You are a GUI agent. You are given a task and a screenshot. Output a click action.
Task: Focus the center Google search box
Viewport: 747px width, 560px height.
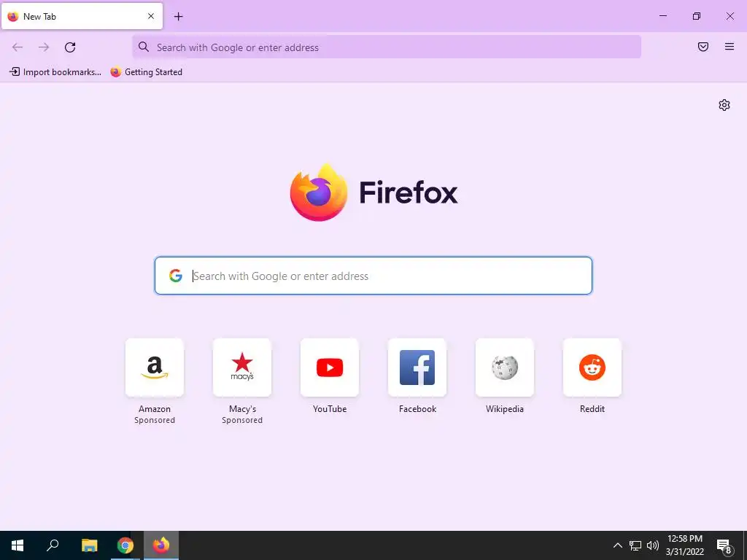click(x=373, y=276)
